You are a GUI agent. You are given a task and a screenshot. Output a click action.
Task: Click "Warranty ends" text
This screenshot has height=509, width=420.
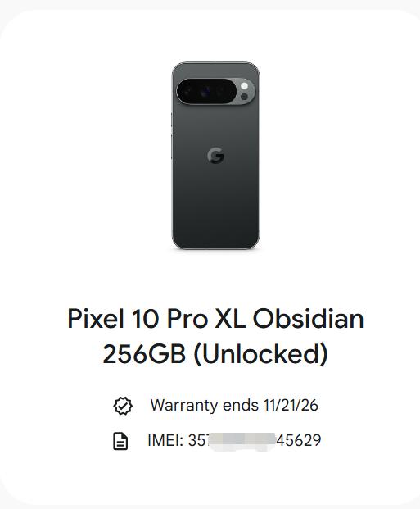205,405
